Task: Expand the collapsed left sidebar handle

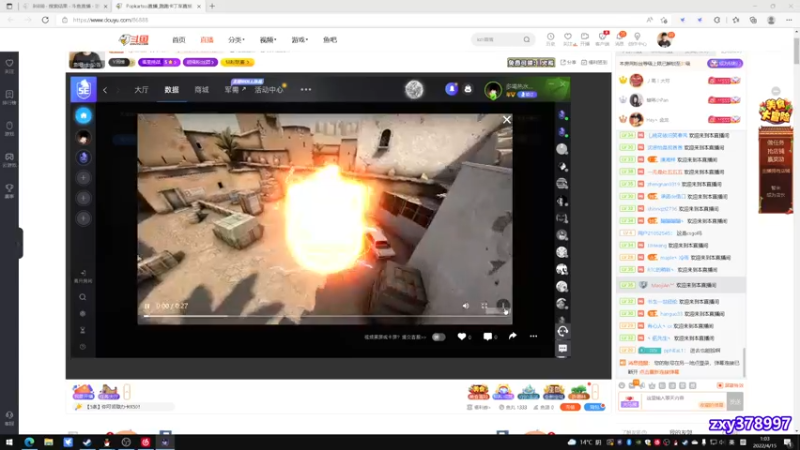Action: click(20, 243)
